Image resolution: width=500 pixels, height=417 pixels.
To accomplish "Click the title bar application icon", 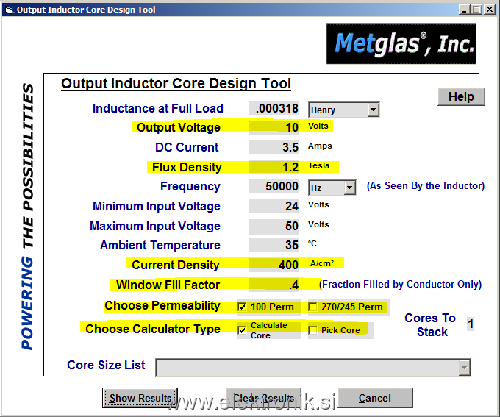I will pos(9,10).
